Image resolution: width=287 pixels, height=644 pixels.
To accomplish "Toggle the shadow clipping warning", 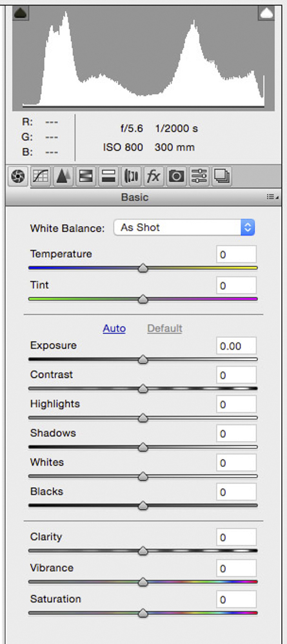I will pyautogui.click(x=20, y=13).
